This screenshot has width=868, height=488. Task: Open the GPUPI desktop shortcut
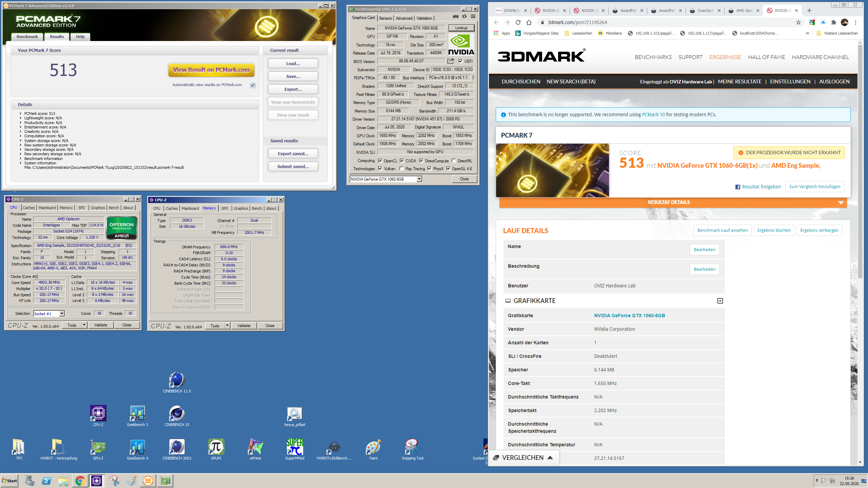tap(216, 449)
